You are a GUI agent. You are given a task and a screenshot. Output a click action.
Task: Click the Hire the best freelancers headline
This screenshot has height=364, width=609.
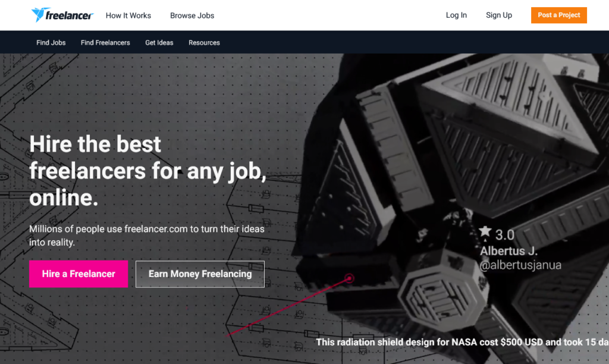pyautogui.click(x=147, y=171)
